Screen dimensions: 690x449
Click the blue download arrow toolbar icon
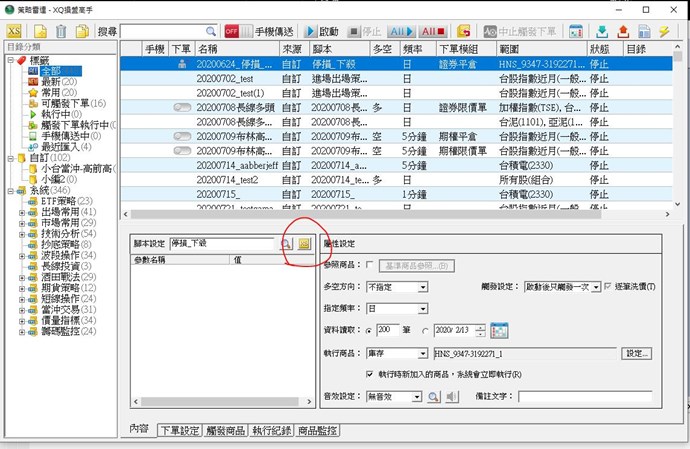click(x=603, y=32)
